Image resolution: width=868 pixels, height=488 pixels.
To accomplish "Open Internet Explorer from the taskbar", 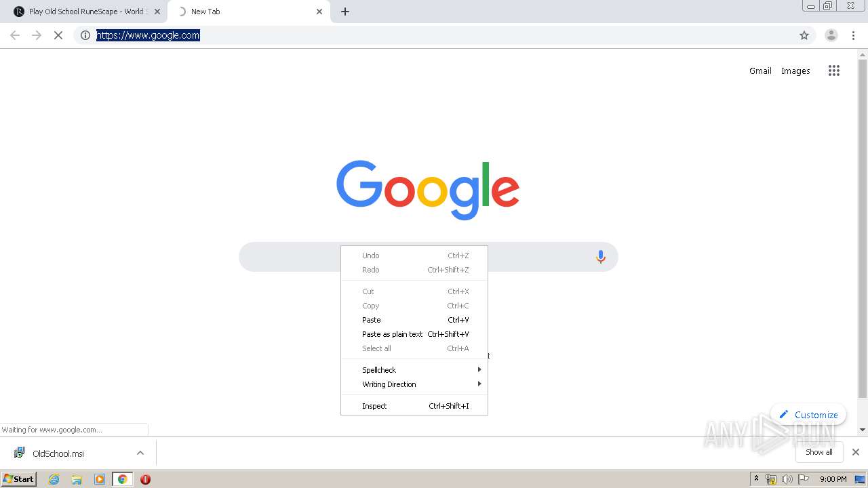I will (54, 479).
